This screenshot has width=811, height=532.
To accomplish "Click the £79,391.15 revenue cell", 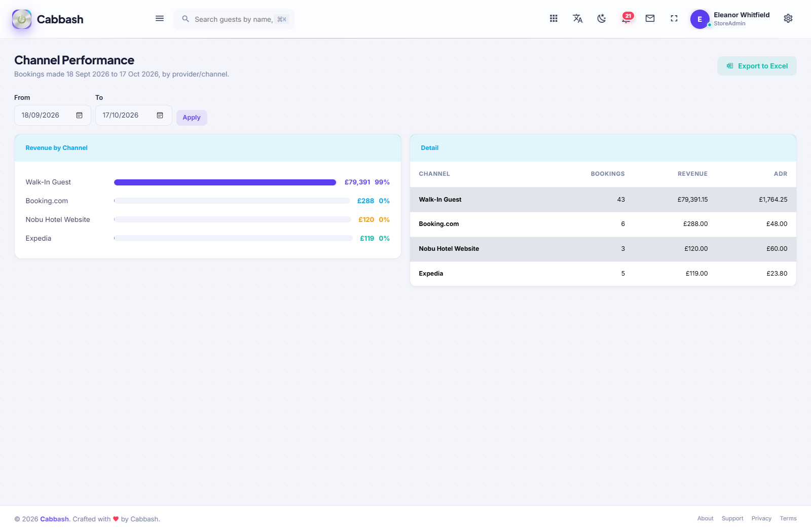I will click(692, 200).
